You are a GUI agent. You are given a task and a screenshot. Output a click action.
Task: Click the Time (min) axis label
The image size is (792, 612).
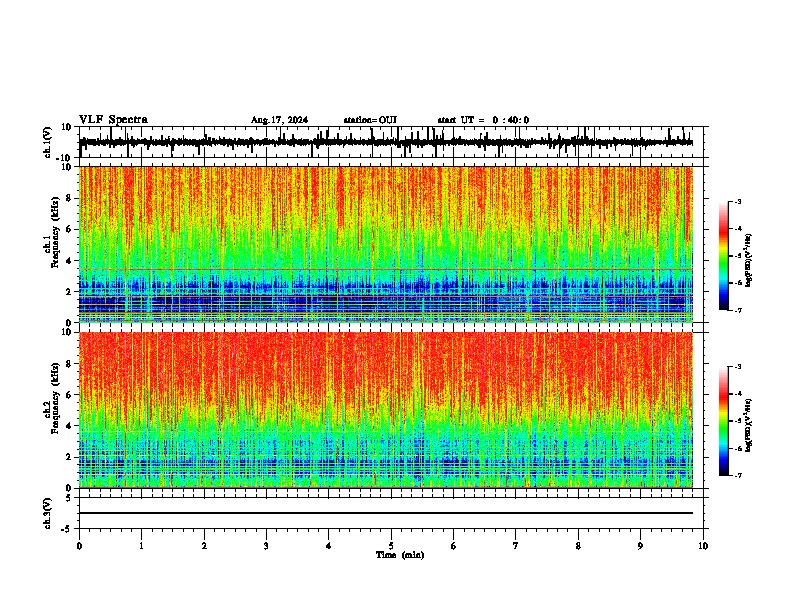(400, 555)
